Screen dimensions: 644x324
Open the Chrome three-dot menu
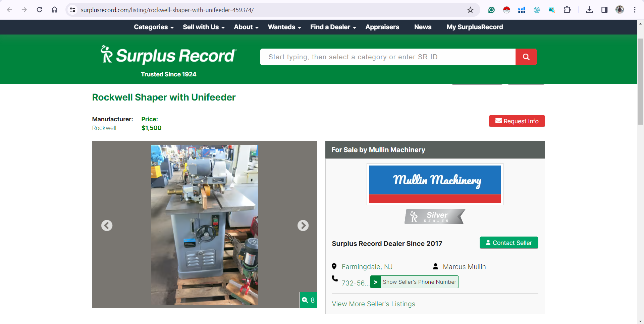[x=635, y=10]
